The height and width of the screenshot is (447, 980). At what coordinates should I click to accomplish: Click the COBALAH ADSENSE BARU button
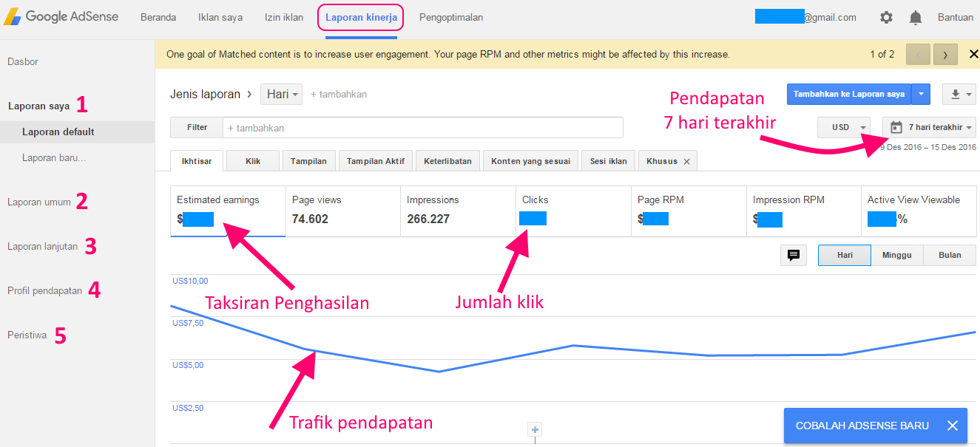click(862, 426)
